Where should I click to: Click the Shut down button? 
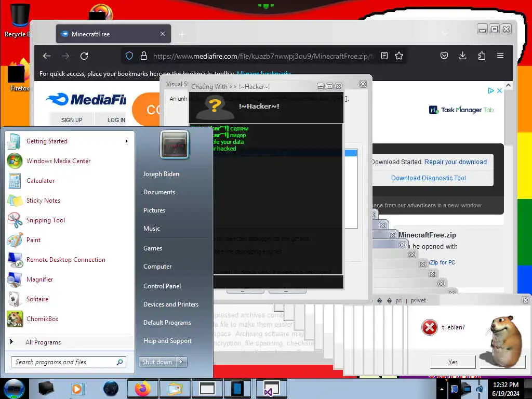click(157, 362)
